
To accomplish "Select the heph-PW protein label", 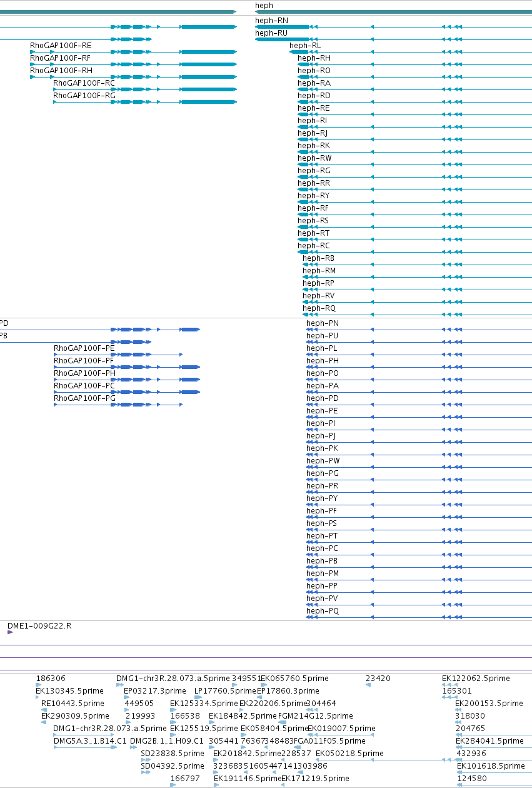I will 323,461.
